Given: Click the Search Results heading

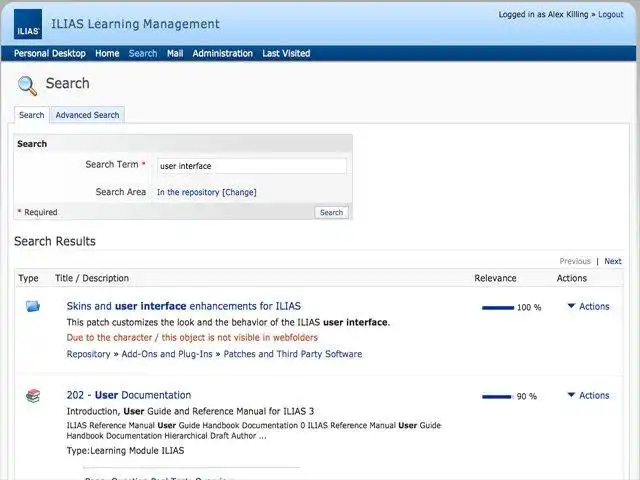Looking at the screenshot, I should [55, 241].
